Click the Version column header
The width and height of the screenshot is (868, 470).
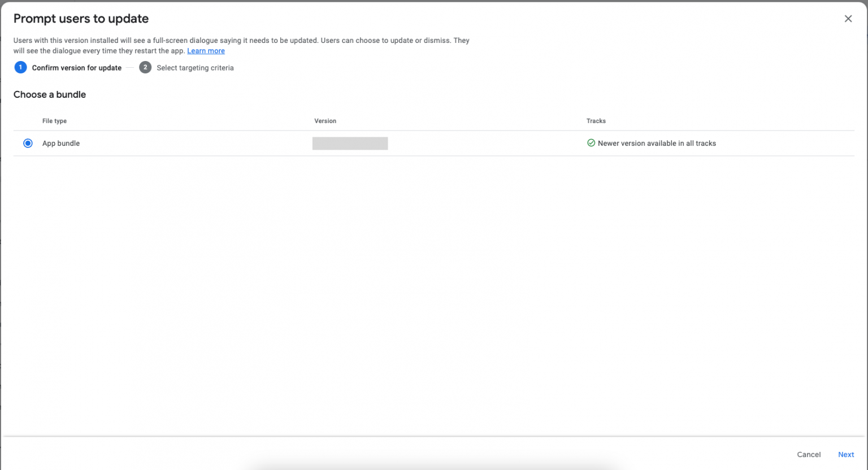(325, 121)
